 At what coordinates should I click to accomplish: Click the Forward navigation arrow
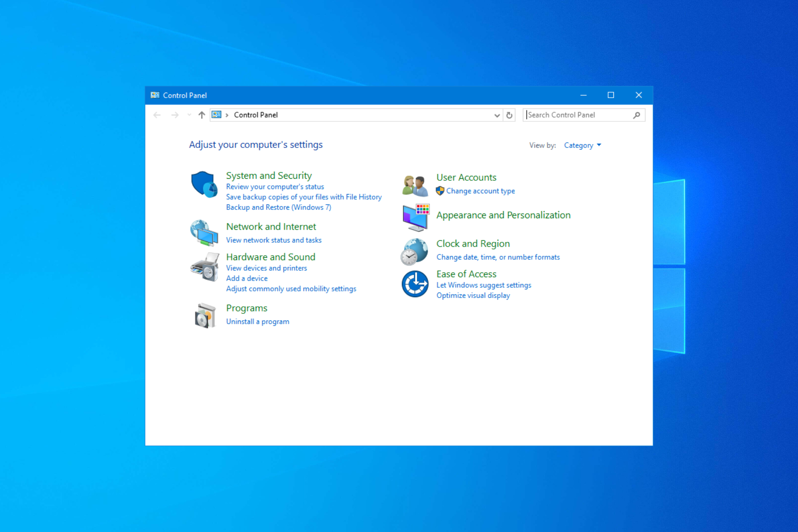(x=175, y=115)
